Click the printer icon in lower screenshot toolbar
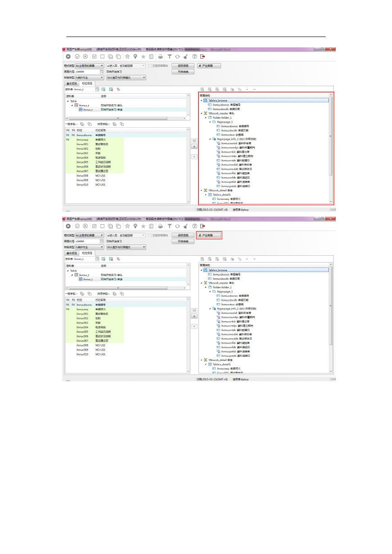Image resolution: width=392 pixels, height=554 pixels. click(160, 226)
